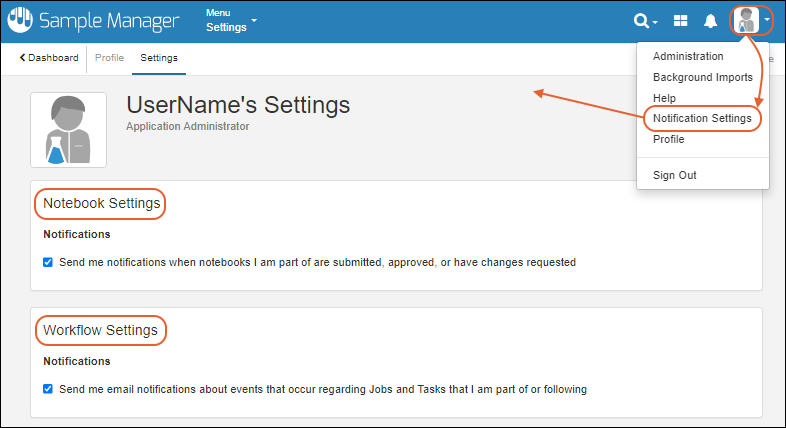
Task: Switch to the Profile tab
Action: pos(109,58)
